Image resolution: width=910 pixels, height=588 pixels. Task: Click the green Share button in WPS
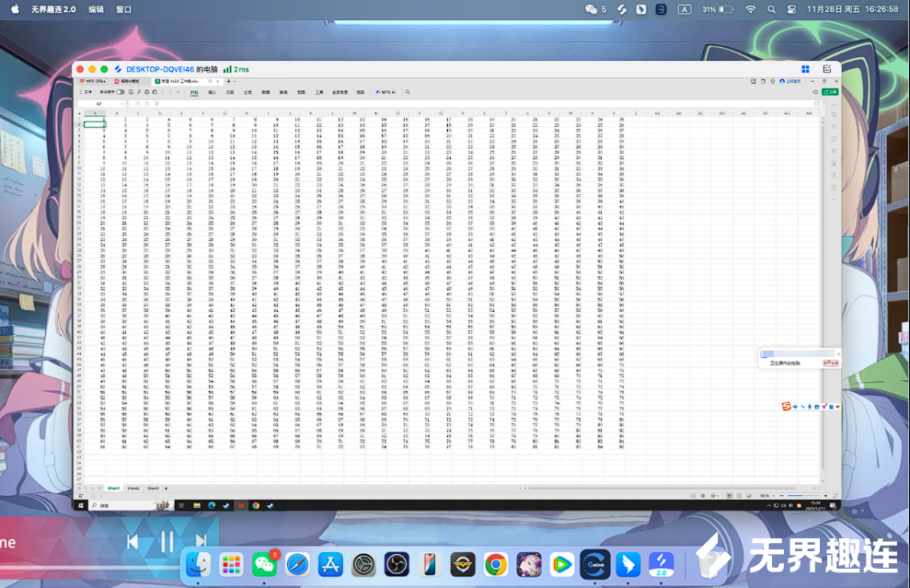tap(831, 92)
